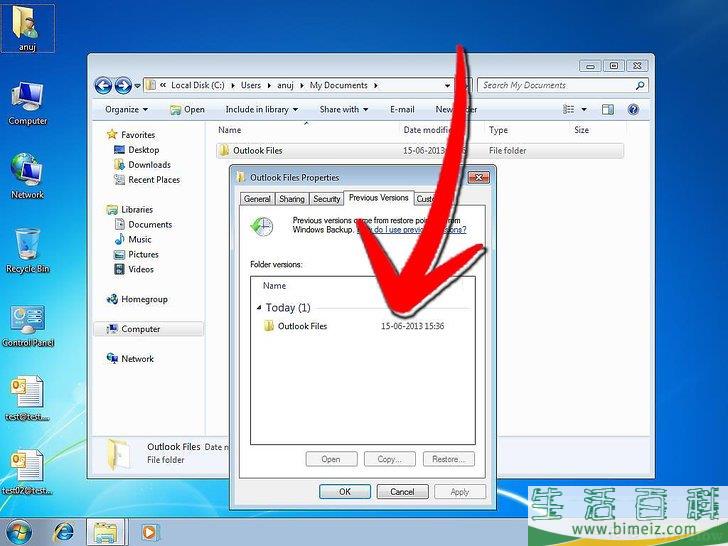
Task: Expand the Share with dropdown
Action: (x=344, y=110)
